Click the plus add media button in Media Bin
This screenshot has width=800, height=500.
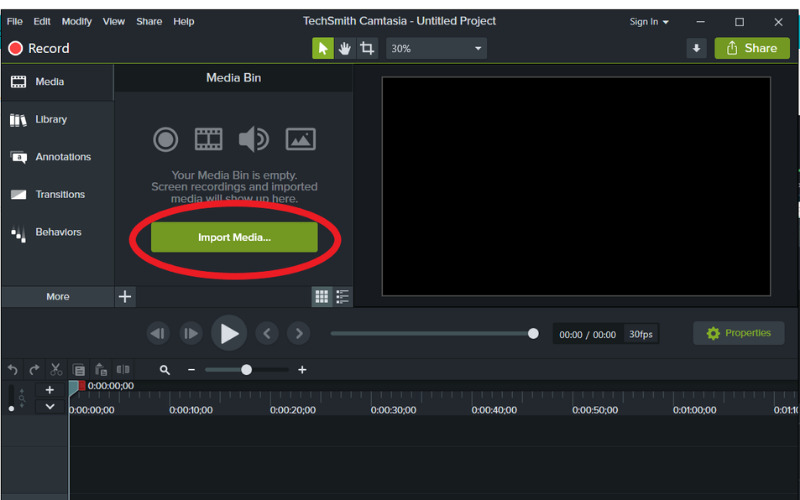125,296
